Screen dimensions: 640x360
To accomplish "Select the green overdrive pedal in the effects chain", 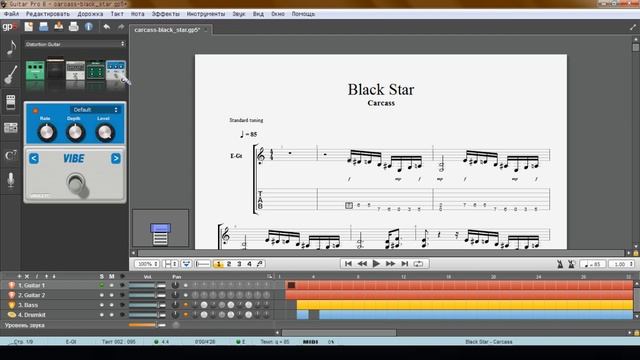I will pyautogui.click(x=35, y=70).
